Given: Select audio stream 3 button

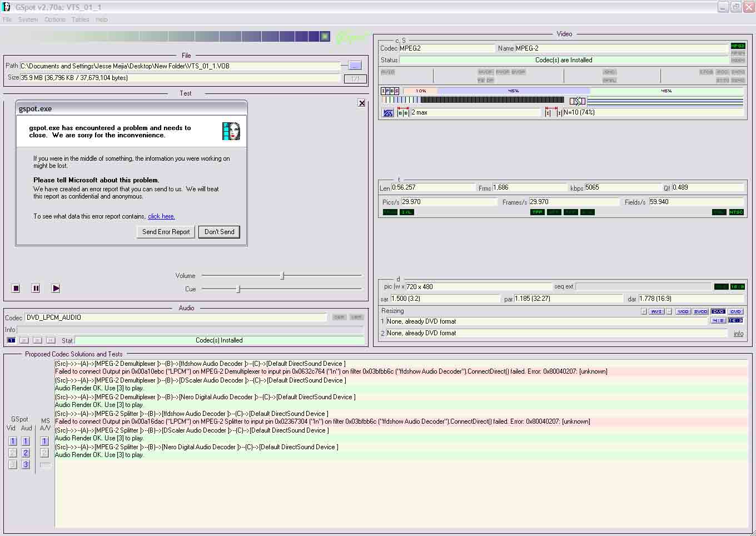Looking at the screenshot, I should (37, 340).
